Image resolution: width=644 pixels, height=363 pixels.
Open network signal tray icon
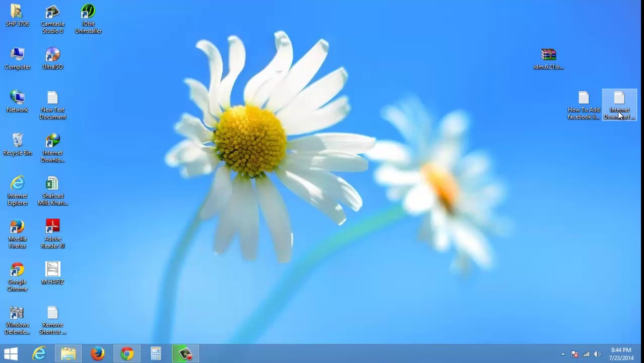click(x=586, y=354)
